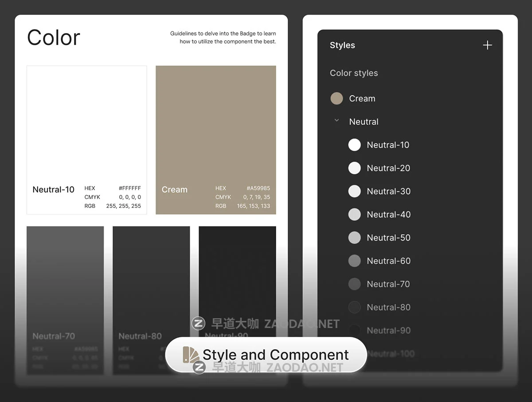Click the Neutral-10 white circle swatch
Viewport: 532px width, 402px height.
click(x=355, y=145)
